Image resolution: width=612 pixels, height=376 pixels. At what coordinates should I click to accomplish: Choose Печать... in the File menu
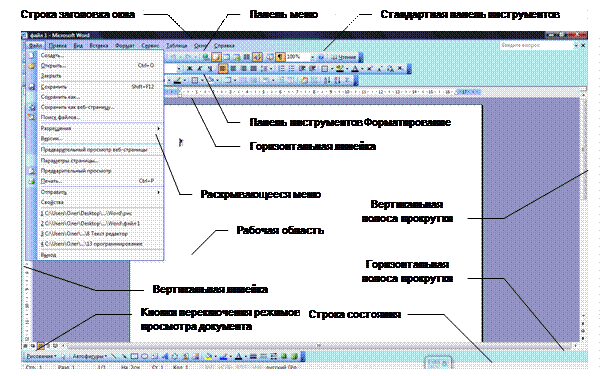pyautogui.click(x=96, y=181)
